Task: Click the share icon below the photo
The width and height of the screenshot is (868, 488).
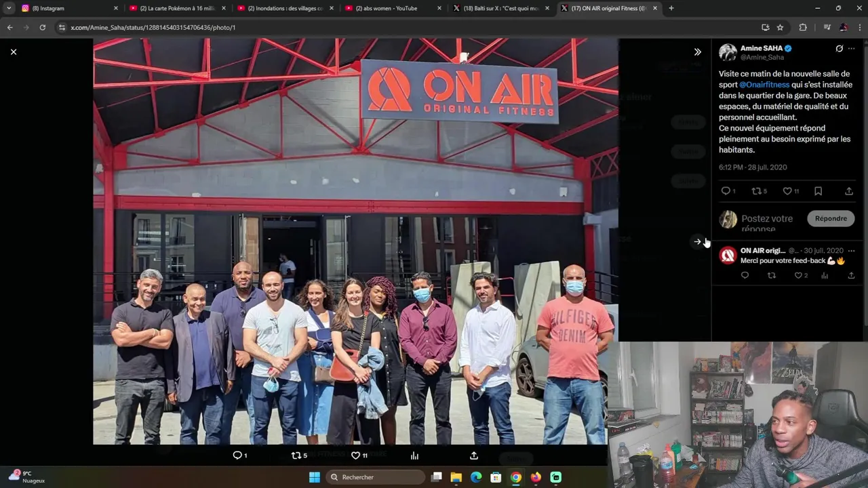Action: (474, 455)
